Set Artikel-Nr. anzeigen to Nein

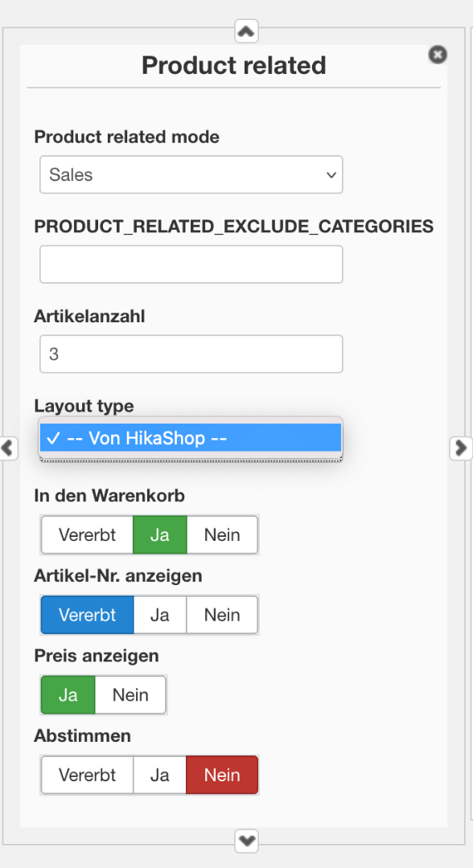[x=222, y=615]
